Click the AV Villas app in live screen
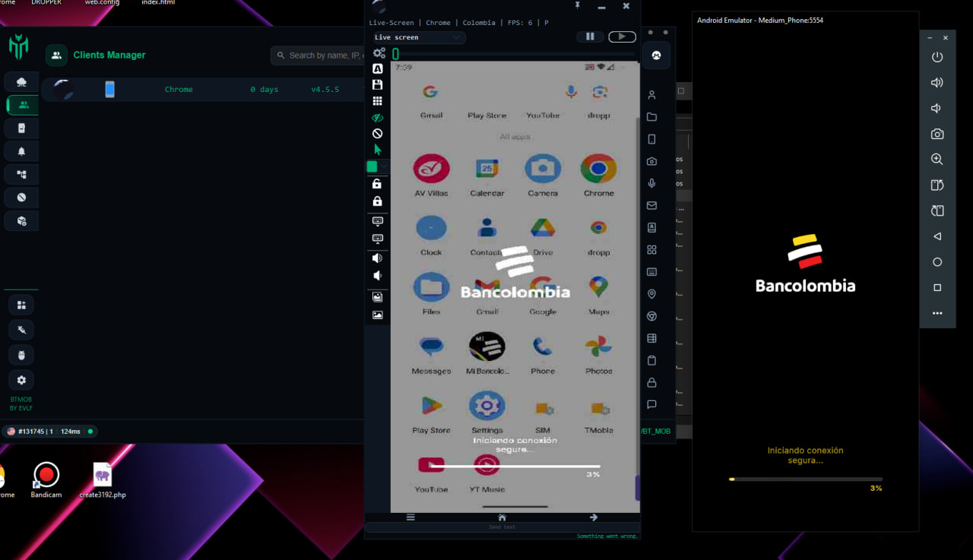Image resolution: width=973 pixels, height=560 pixels. pyautogui.click(x=431, y=175)
